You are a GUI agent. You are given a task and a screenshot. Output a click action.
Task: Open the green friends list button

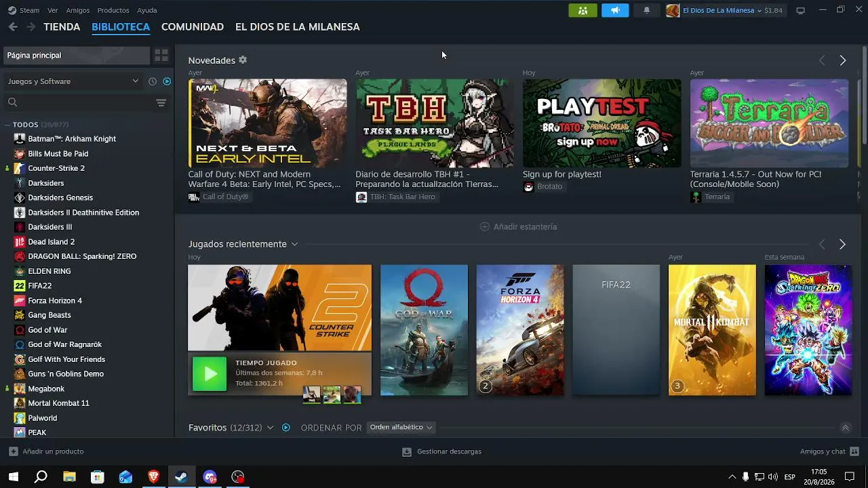pos(583,10)
